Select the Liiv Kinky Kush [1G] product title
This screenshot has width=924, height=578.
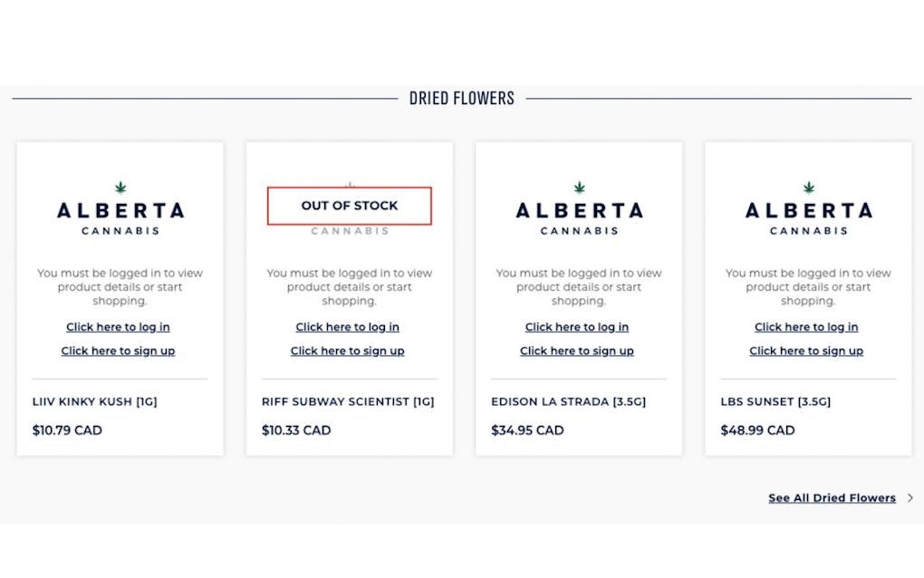pyautogui.click(x=94, y=401)
